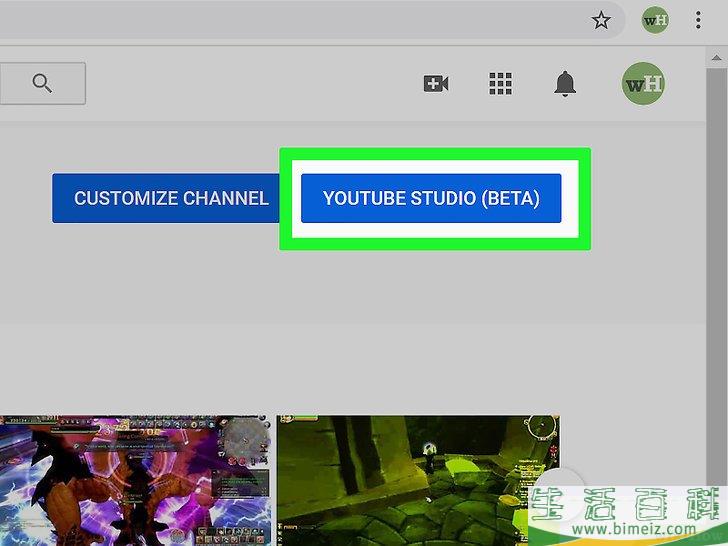Open the notifications bell

pos(565,84)
